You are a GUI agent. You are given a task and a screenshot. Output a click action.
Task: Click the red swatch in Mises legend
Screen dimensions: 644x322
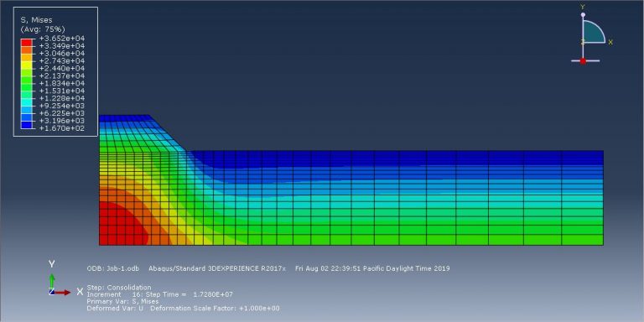[26, 42]
